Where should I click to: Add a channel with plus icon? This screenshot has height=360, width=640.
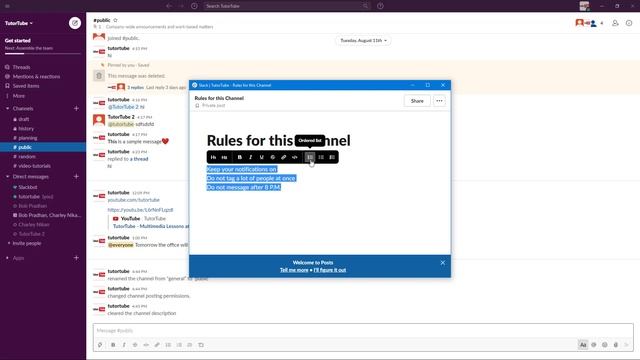point(76,109)
